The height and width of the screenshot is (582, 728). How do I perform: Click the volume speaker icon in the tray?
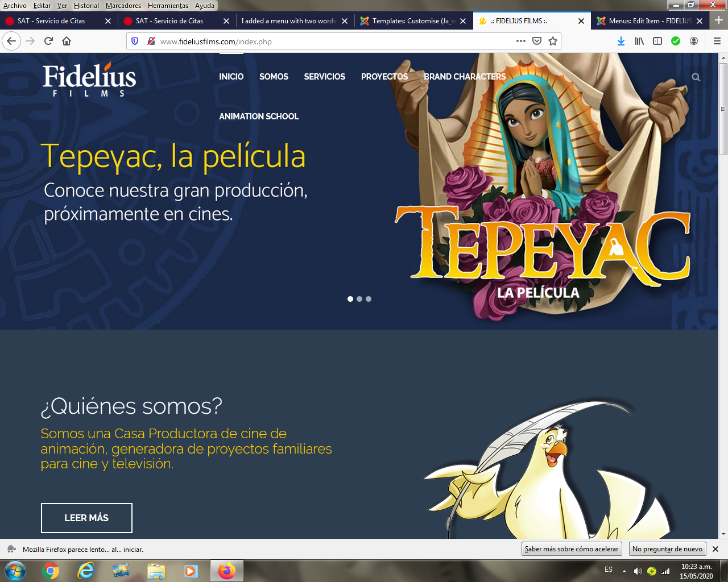point(638,571)
